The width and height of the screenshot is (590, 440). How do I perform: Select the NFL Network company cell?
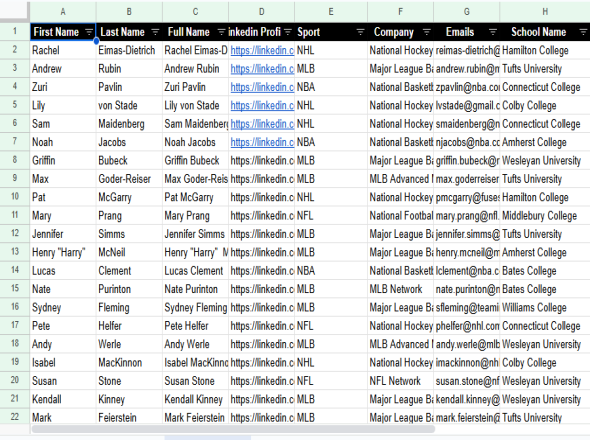[400, 381]
